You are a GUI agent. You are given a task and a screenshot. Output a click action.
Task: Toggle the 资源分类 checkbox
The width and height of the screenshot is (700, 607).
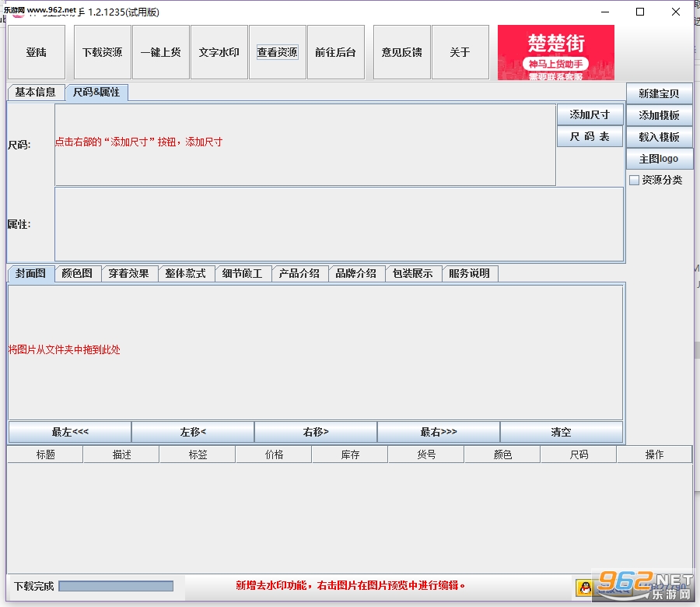click(634, 180)
